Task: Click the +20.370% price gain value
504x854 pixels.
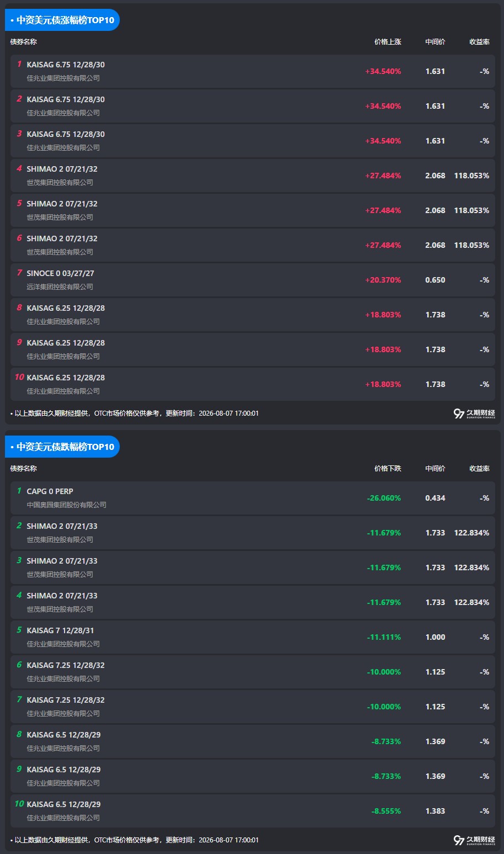Action: point(383,280)
